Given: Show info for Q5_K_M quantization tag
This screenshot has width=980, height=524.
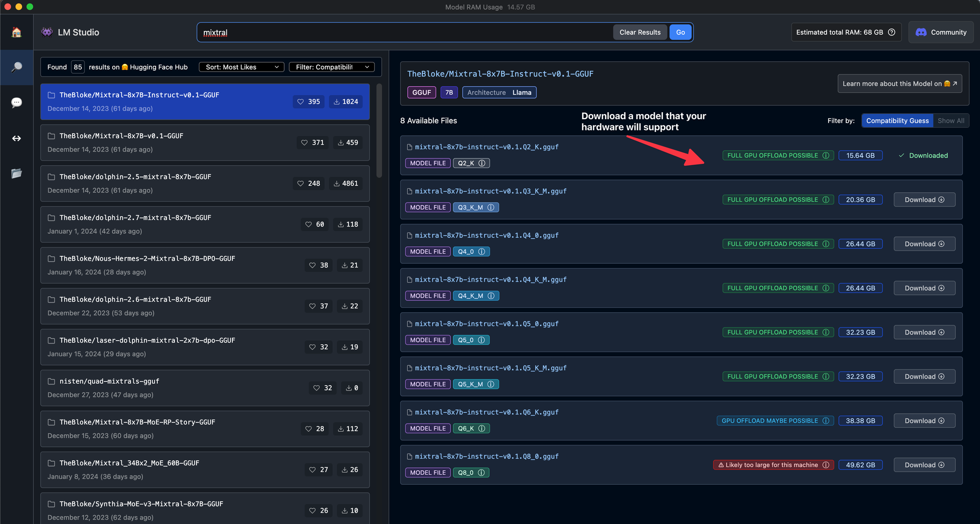Looking at the screenshot, I should click(490, 384).
